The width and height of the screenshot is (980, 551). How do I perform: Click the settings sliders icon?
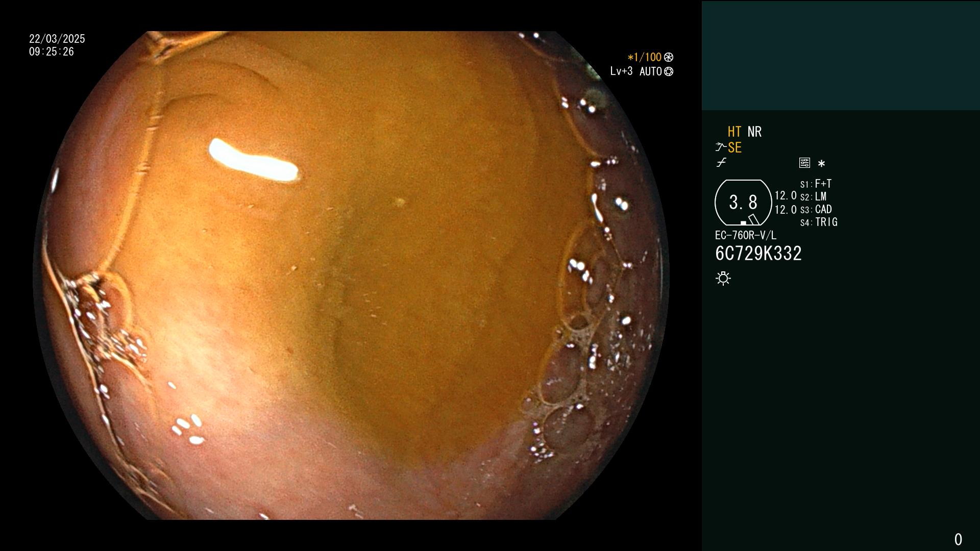804,163
